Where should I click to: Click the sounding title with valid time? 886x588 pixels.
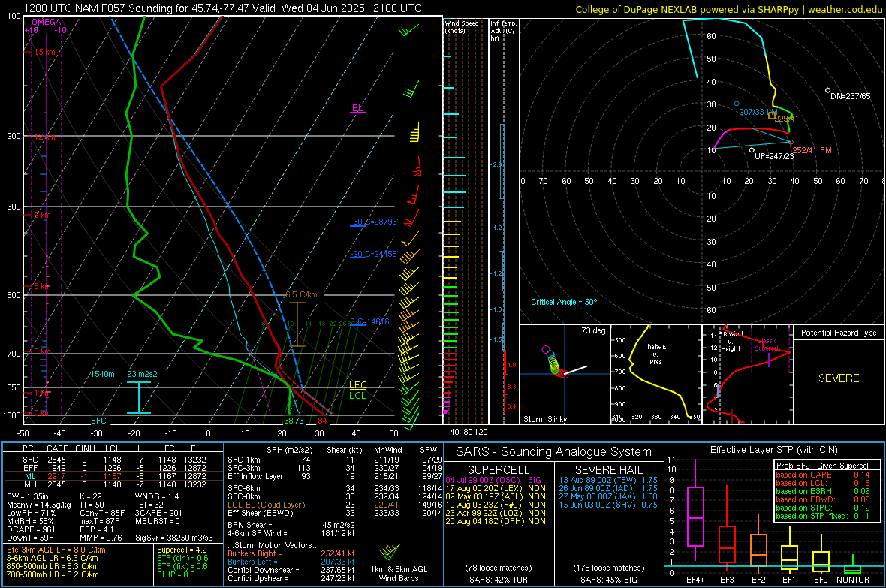tap(223, 8)
